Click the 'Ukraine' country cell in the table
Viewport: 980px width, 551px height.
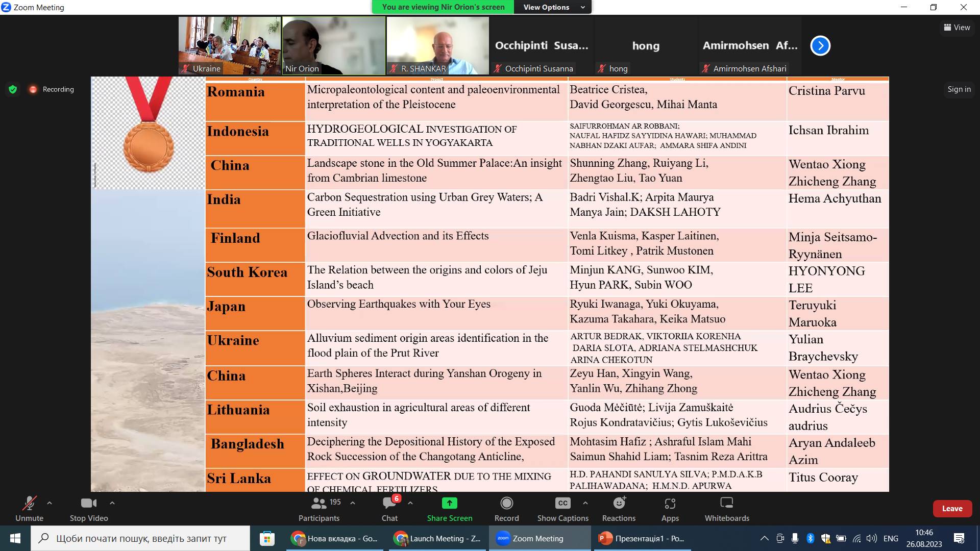255,348
